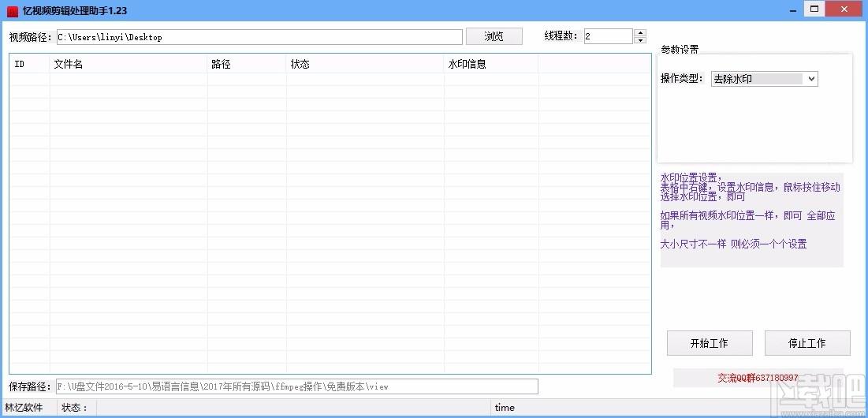Click the 线程数 number field
This screenshot has height=418, width=868.
pyautogui.click(x=607, y=36)
